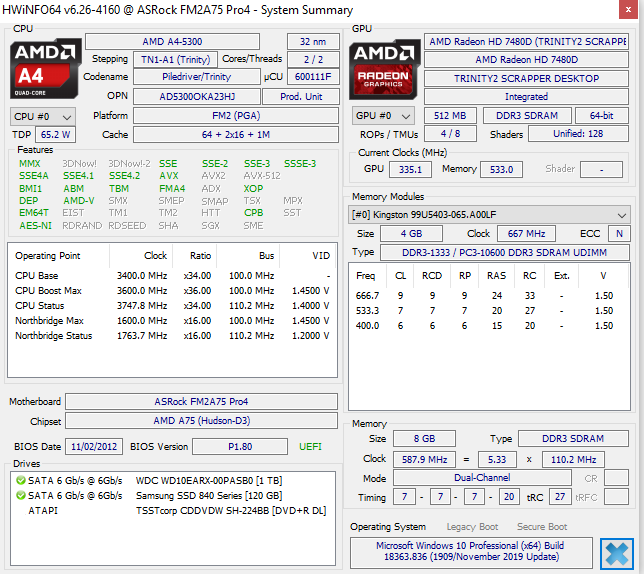Click the blue X close icon

pos(616,553)
